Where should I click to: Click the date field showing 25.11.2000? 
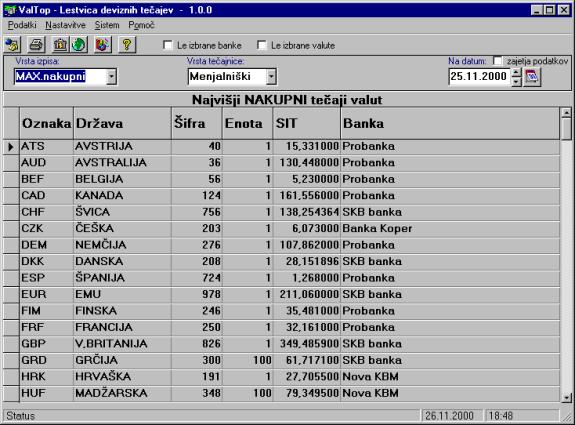tap(479, 77)
